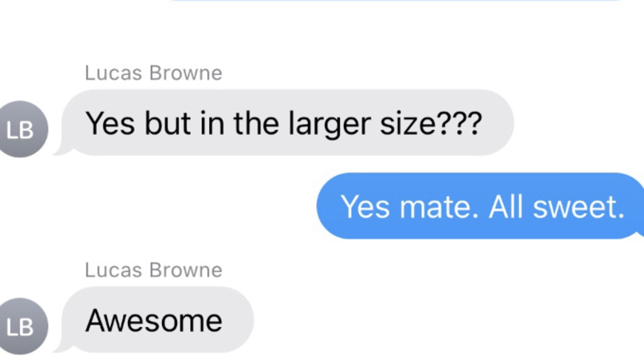The height and width of the screenshot is (363, 644).
Task: Click the word 'sweet.' in the blue bubble
Action: (x=579, y=207)
